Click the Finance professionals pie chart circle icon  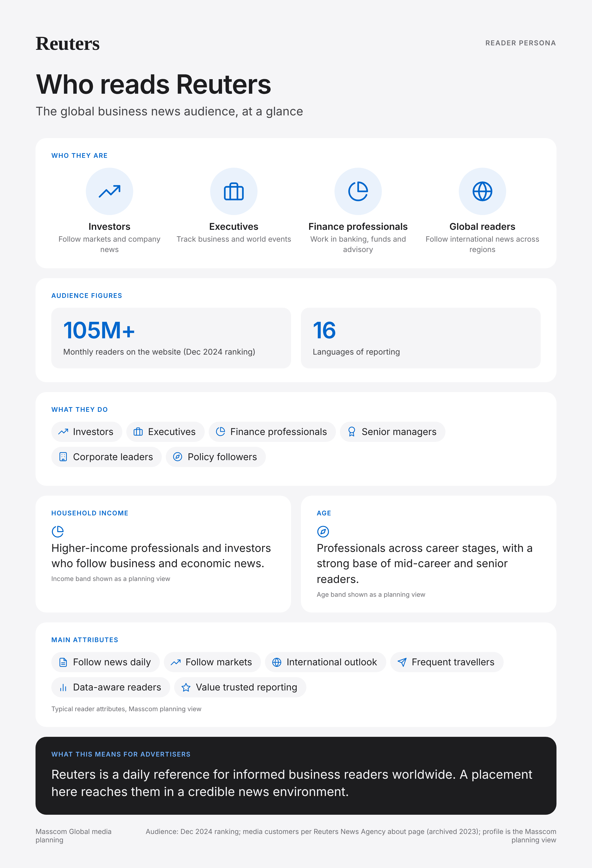pyautogui.click(x=358, y=191)
